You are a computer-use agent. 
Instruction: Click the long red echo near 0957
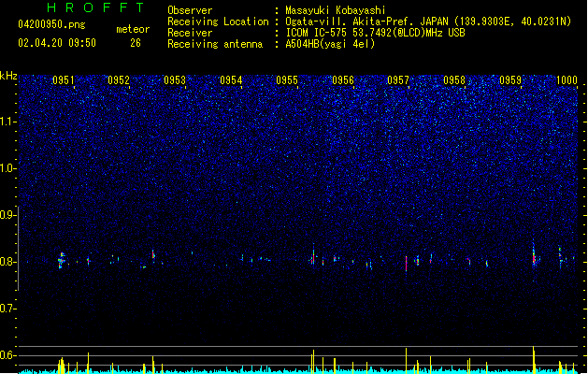click(x=406, y=264)
